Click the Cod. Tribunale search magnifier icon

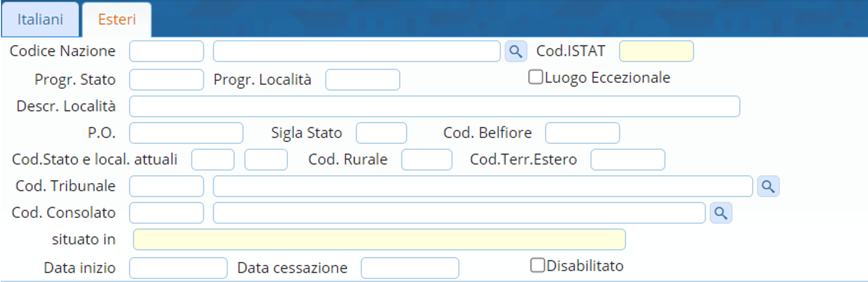click(x=768, y=186)
